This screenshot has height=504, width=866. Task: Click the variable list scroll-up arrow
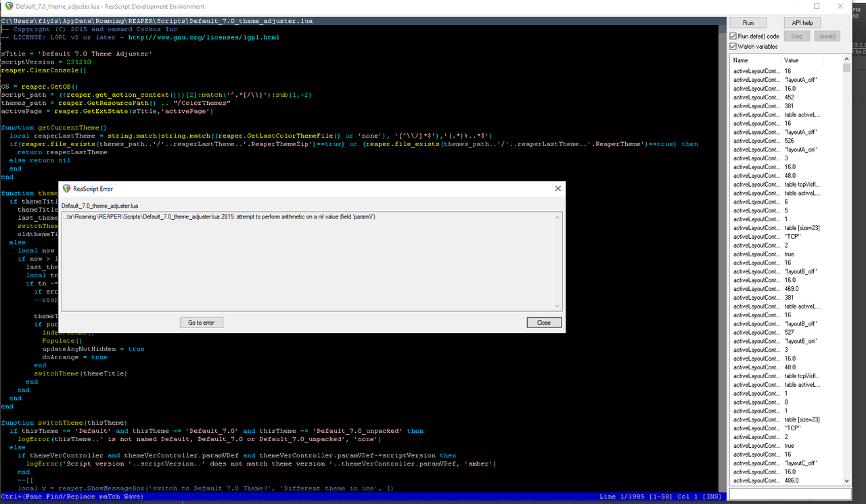tap(846, 60)
